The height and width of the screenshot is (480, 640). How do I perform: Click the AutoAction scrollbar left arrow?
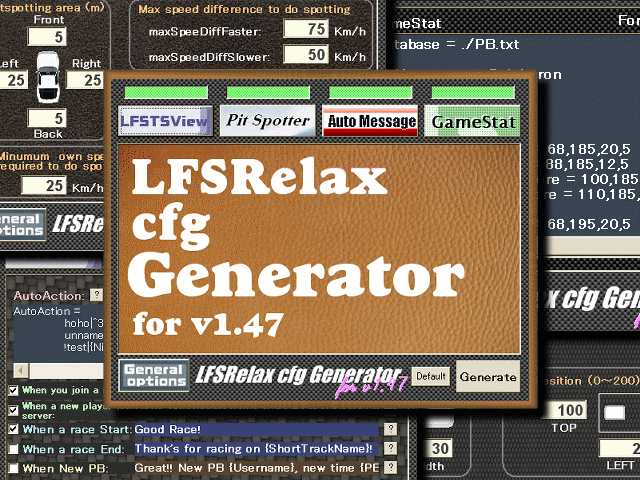coord(20,371)
